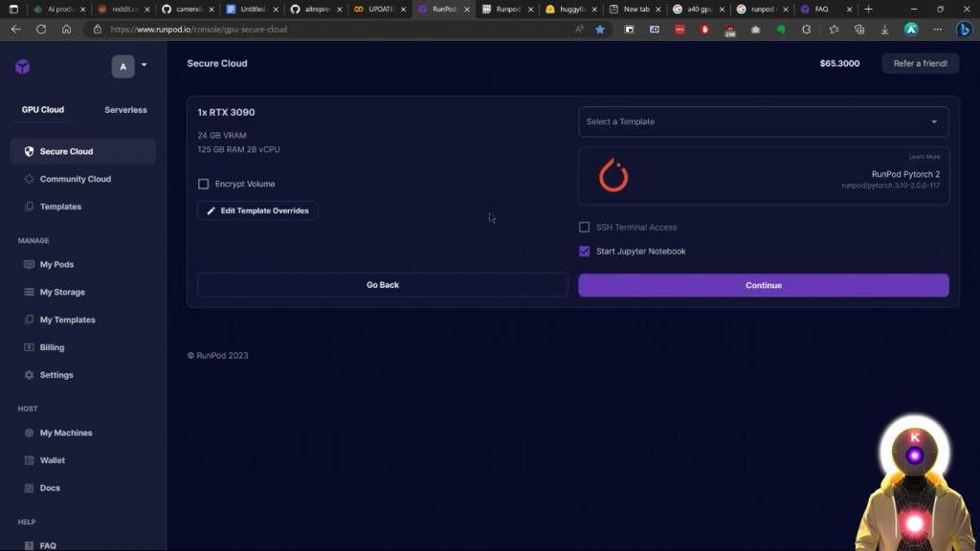This screenshot has width=980, height=551.
Task: Click the RunPod Pytorch 2 template card
Action: [x=763, y=176]
